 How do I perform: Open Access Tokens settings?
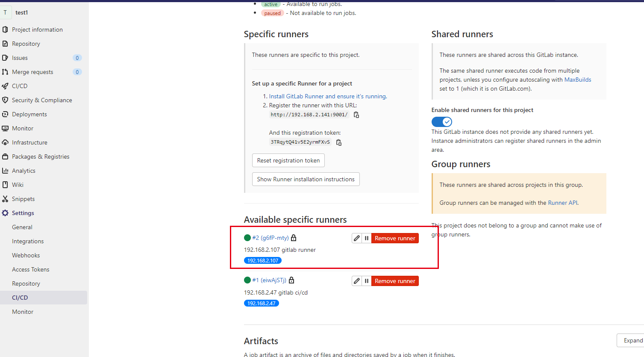30,269
